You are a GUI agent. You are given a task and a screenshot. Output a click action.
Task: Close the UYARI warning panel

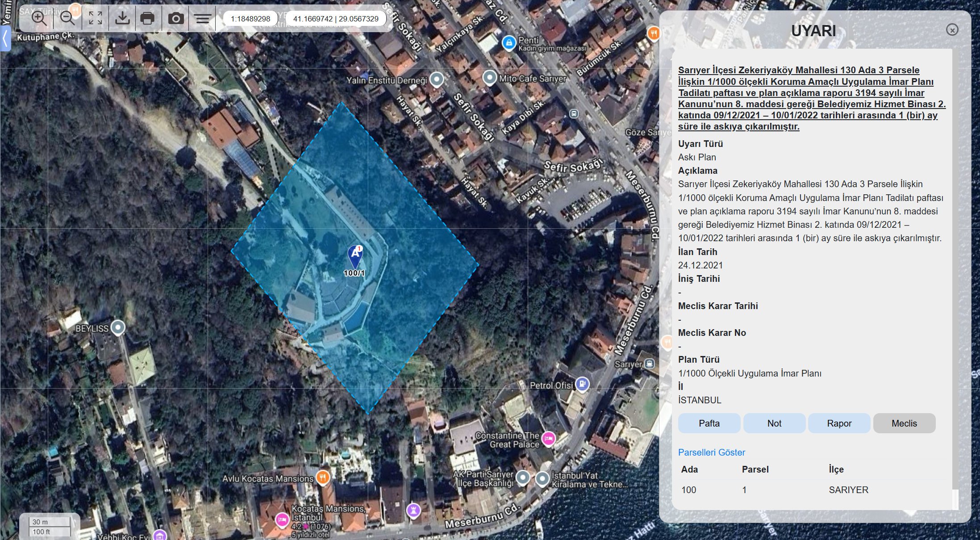[x=952, y=30]
